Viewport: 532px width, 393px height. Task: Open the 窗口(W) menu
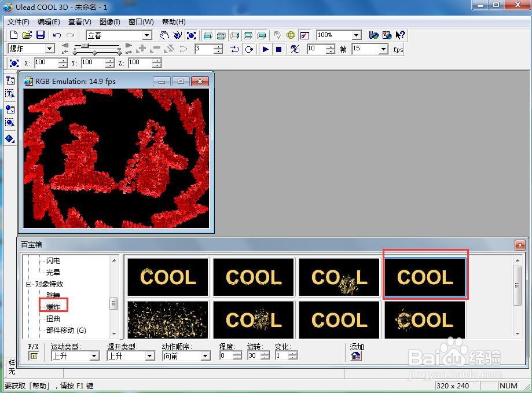pyautogui.click(x=141, y=21)
